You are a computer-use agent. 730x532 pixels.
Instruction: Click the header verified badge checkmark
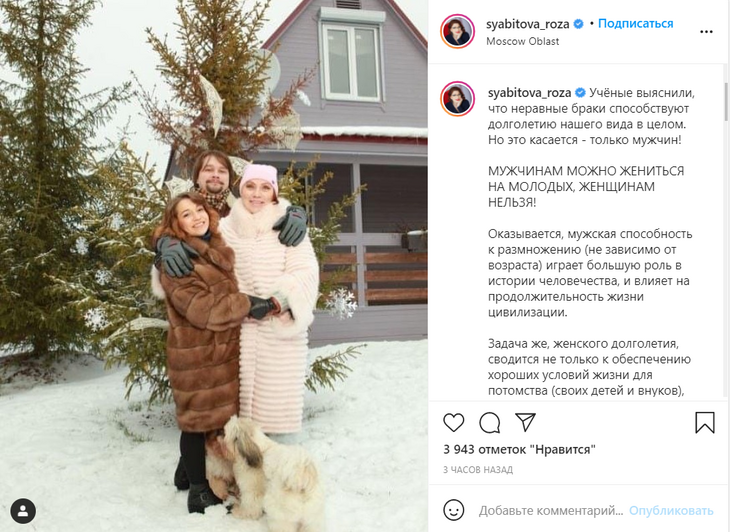pos(578,24)
